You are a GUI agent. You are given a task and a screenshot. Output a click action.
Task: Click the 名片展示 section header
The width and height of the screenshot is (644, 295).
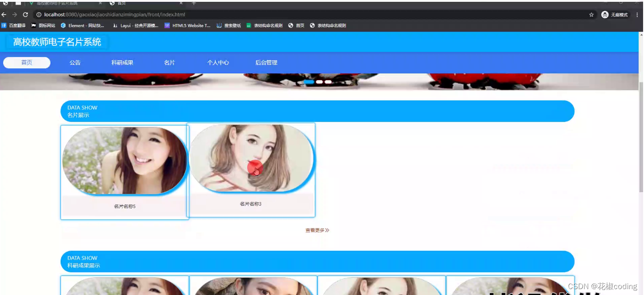pyautogui.click(x=317, y=111)
